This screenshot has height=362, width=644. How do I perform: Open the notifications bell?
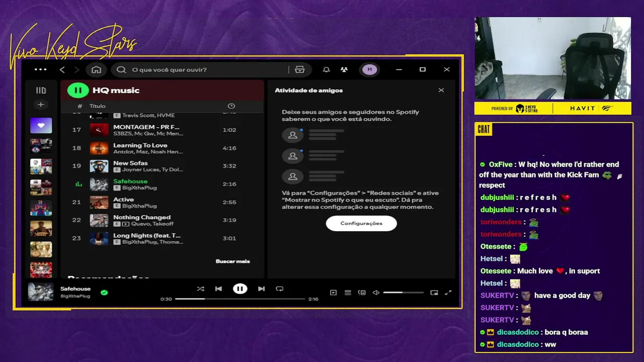pyautogui.click(x=326, y=69)
